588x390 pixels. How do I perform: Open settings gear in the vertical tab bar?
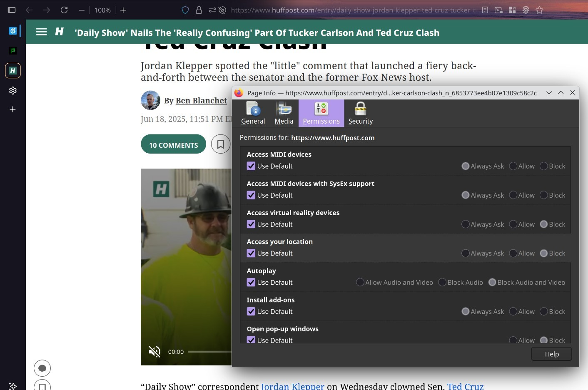[13, 90]
